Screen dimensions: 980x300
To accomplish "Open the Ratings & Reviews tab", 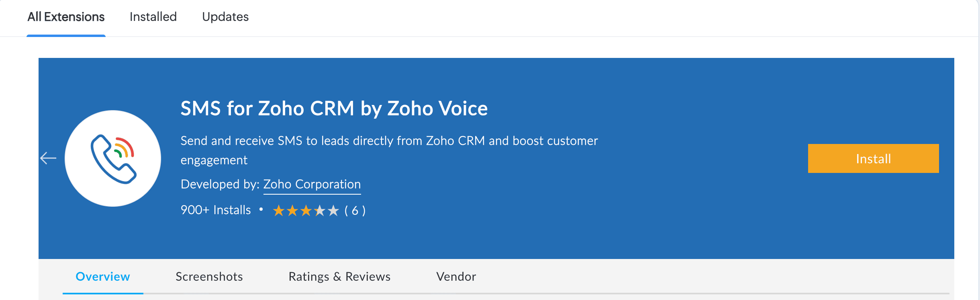I will [x=339, y=277].
